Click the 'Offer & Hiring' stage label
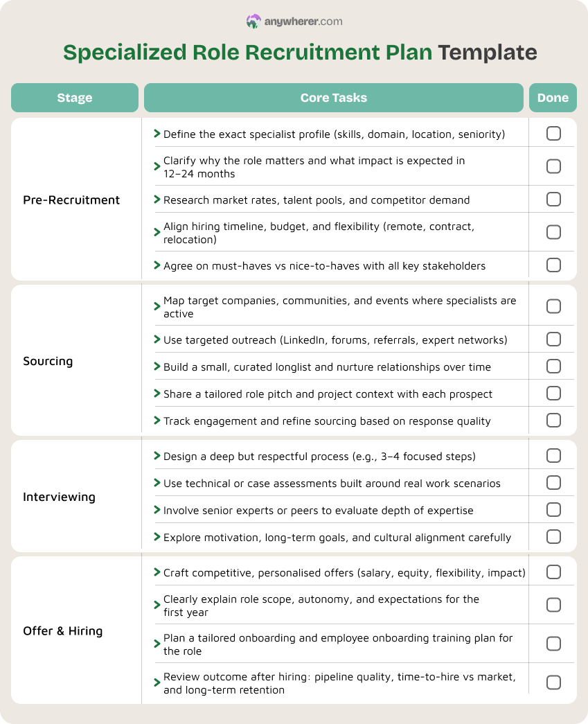 click(63, 630)
